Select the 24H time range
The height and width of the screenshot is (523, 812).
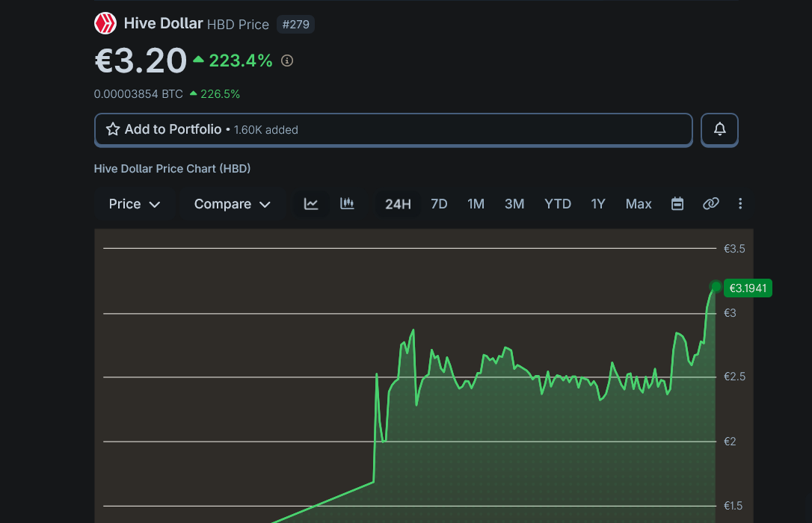point(398,204)
